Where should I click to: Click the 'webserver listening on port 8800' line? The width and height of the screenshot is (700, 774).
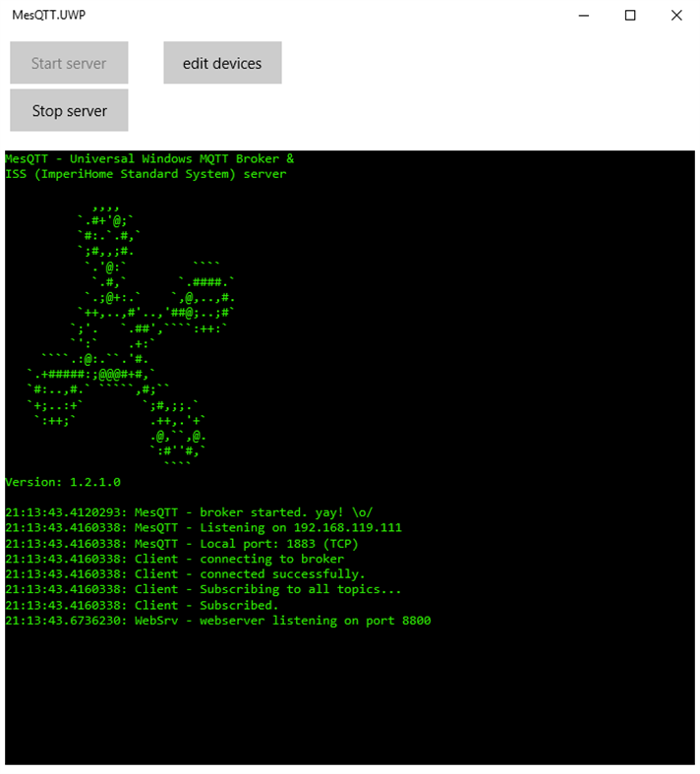218,621
